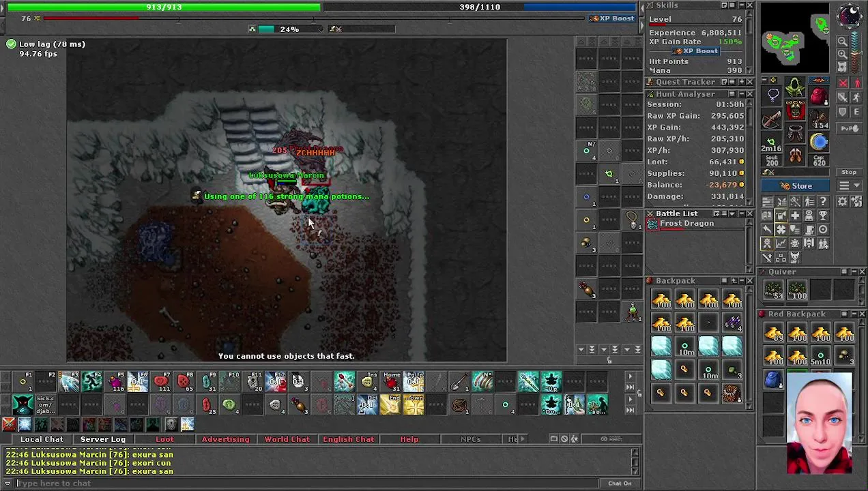
Task: Click the crossbow weapon slot
Action: pyautogui.click(x=773, y=119)
